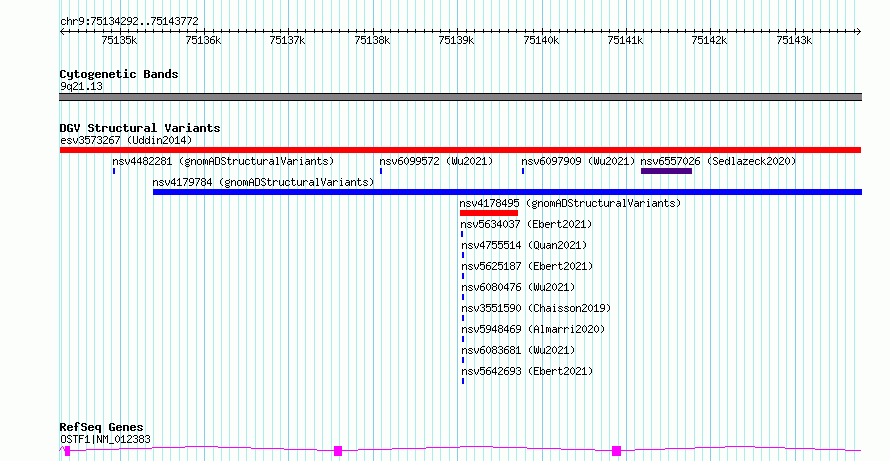Select the long blue nsv4179784 bar

(x=507, y=192)
